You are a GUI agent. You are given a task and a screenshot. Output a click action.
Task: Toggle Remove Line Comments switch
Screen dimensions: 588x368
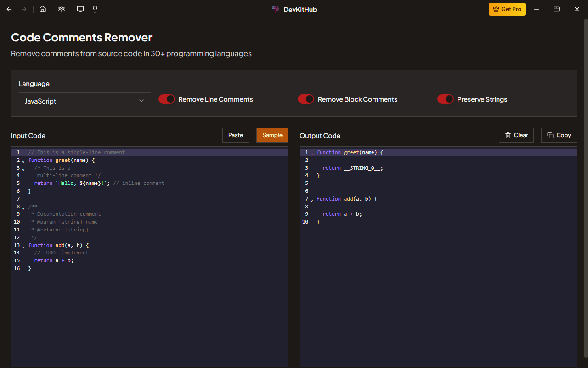167,99
